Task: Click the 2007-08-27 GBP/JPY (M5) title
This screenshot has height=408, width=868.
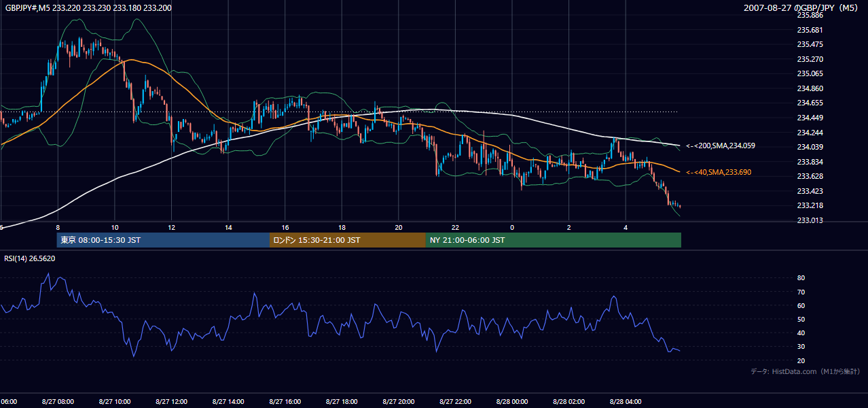Action: pos(802,8)
